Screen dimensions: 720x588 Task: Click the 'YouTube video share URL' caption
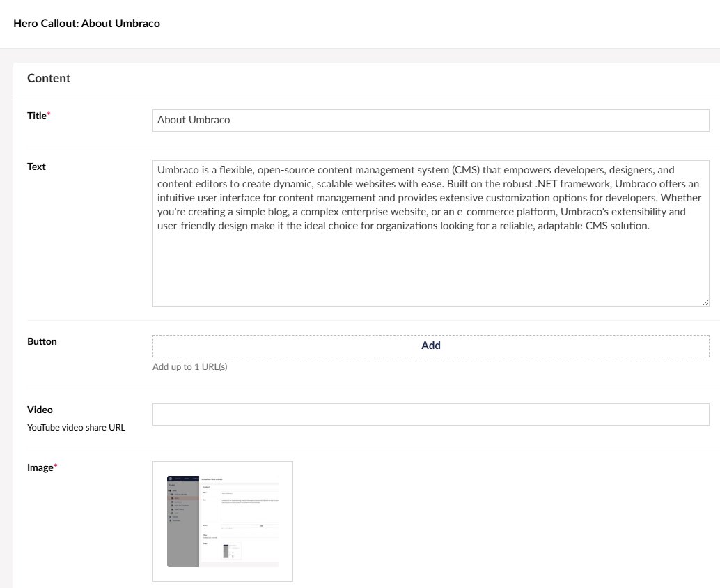(x=77, y=427)
